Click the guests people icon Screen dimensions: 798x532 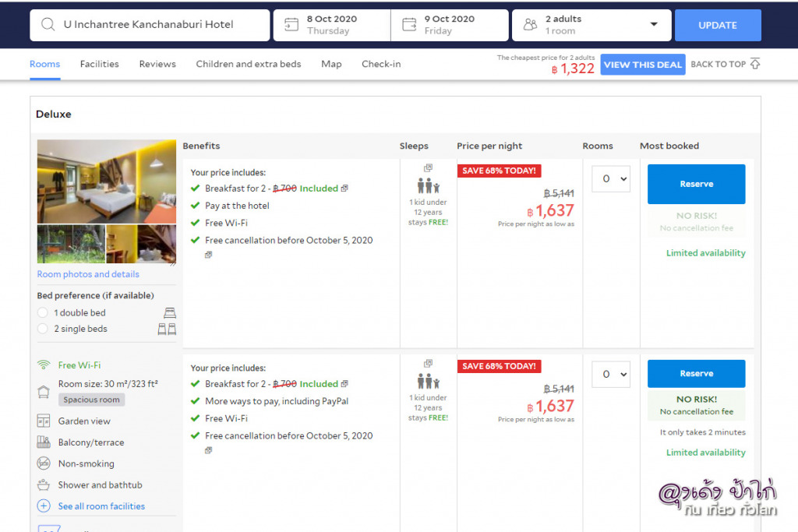(530, 25)
